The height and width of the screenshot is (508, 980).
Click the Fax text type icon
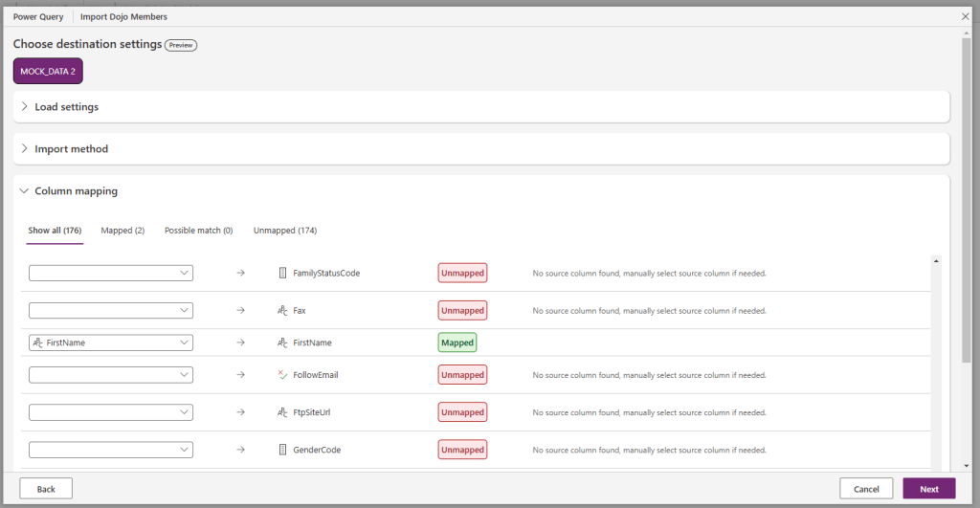click(282, 311)
